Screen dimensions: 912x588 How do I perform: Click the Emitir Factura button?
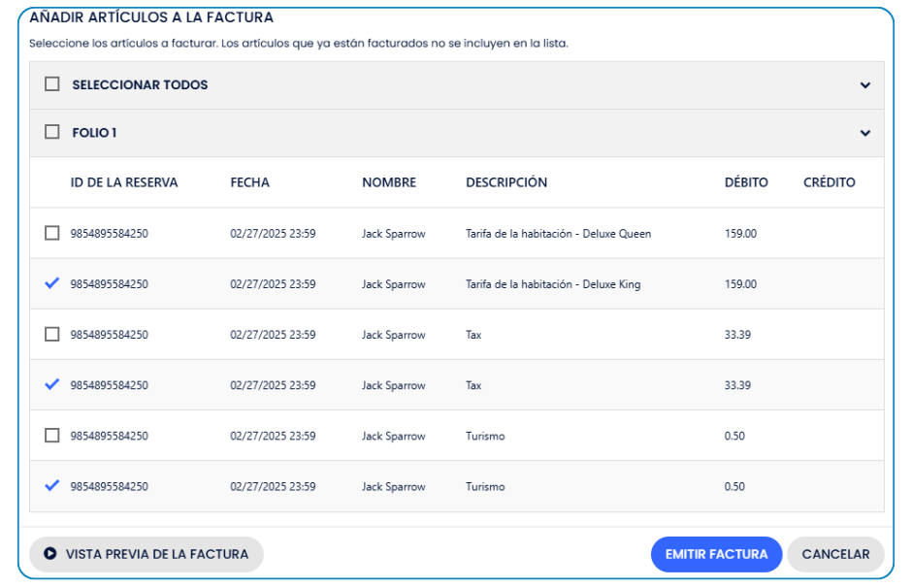click(716, 554)
